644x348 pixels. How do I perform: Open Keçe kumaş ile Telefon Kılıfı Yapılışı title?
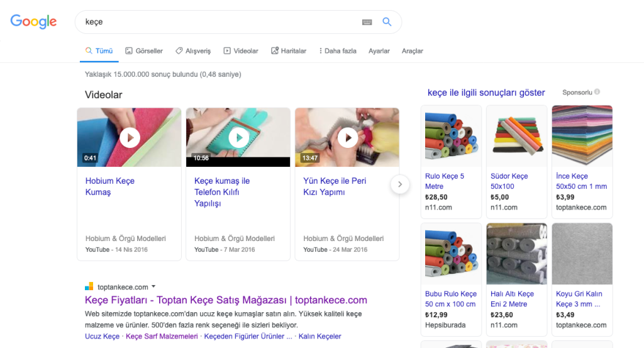[x=222, y=192]
